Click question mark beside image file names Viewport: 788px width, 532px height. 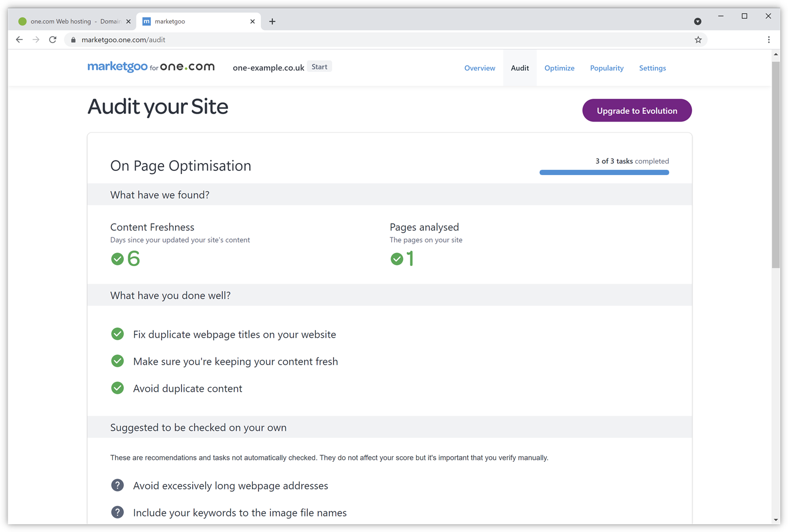coord(117,512)
